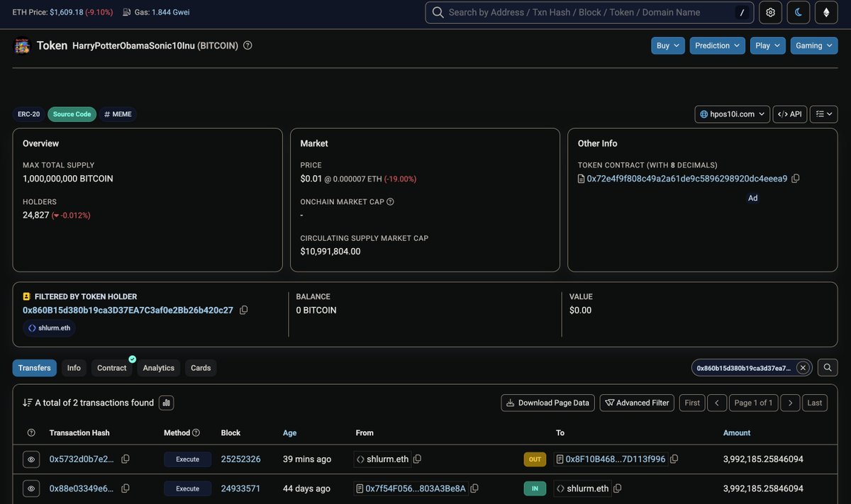Viewport: 851px width, 504px height.
Task: Click the API button
Action: 790,114
